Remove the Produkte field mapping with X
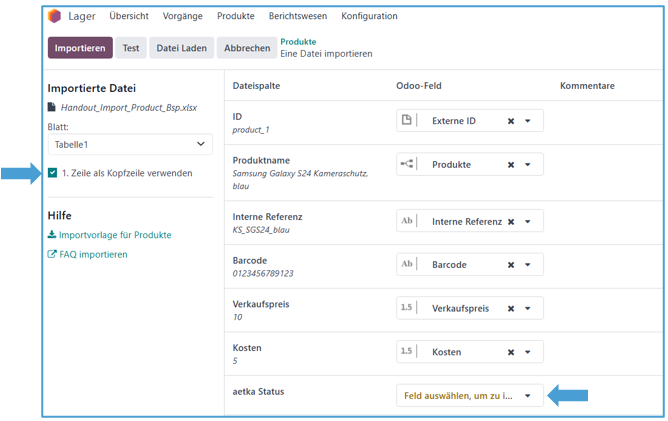The width and height of the screenshot is (668, 421). click(x=510, y=165)
